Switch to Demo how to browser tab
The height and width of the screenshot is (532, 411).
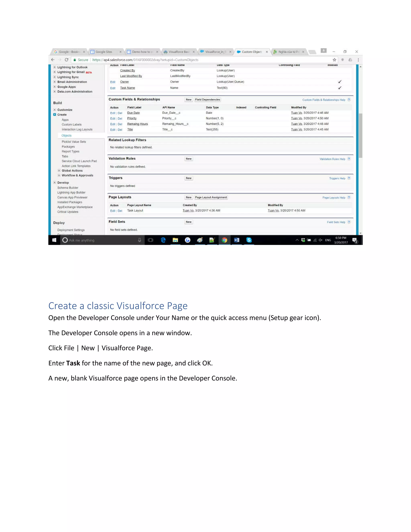pyautogui.click(x=142, y=52)
